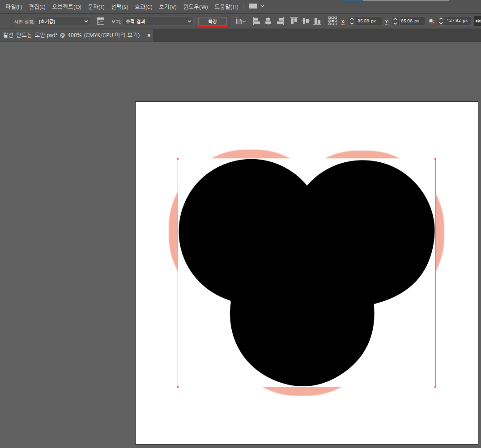Open the 편집(E) menu
The image size is (481, 448).
pos(37,7)
